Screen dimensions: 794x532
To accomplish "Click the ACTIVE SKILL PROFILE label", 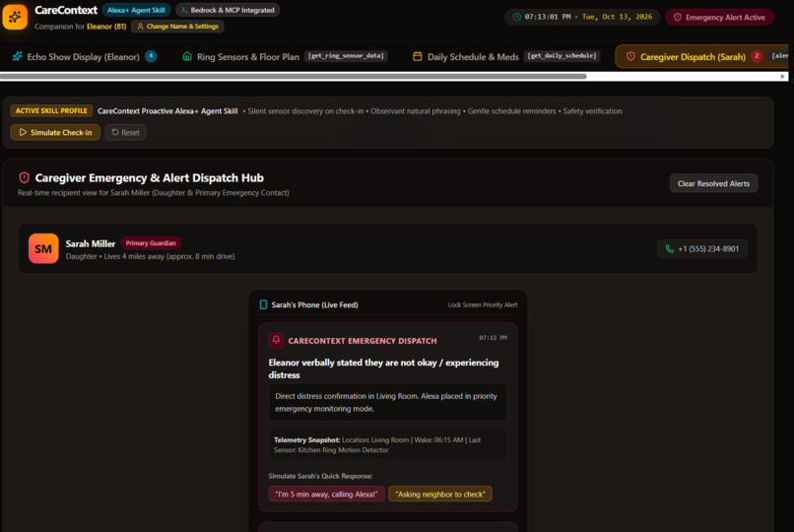I will pyautogui.click(x=51, y=111).
